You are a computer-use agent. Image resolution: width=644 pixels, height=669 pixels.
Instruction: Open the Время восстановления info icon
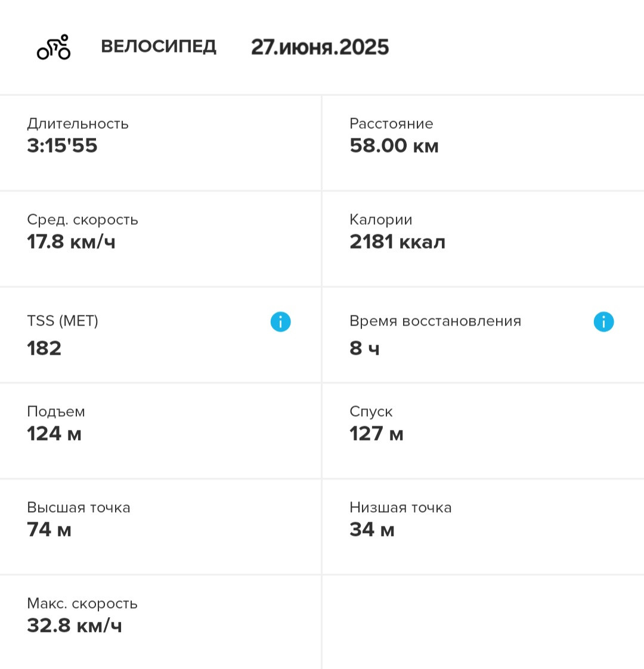click(603, 322)
